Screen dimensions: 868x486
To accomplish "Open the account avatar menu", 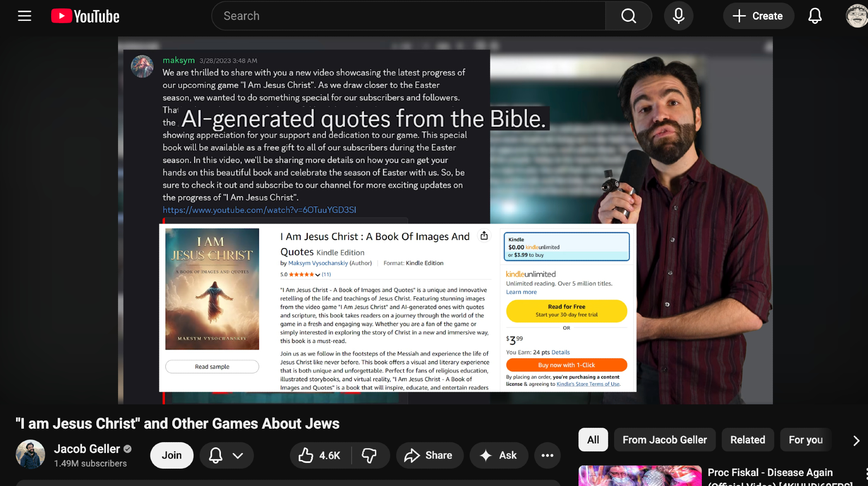I will point(856,16).
